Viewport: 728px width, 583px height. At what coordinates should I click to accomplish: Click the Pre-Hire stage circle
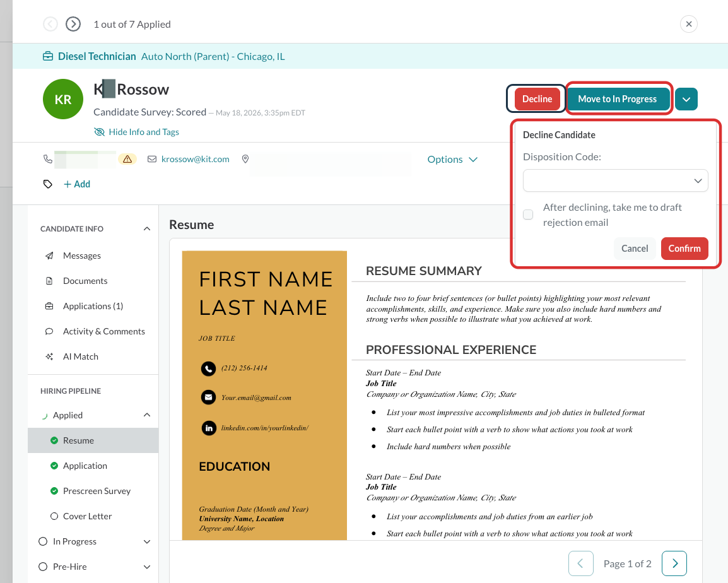tap(43, 566)
